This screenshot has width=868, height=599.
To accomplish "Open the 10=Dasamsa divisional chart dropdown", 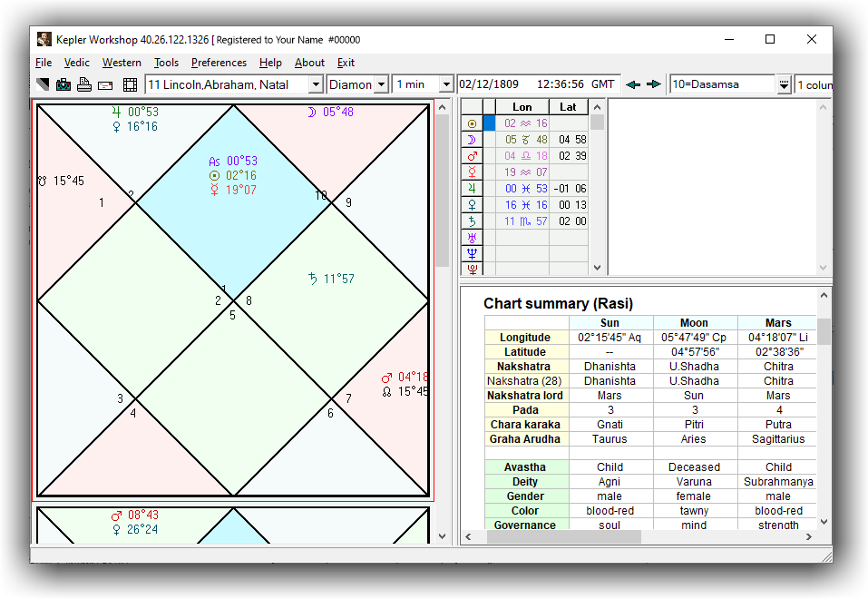I will pyautogui.click(x=784, y=84).
